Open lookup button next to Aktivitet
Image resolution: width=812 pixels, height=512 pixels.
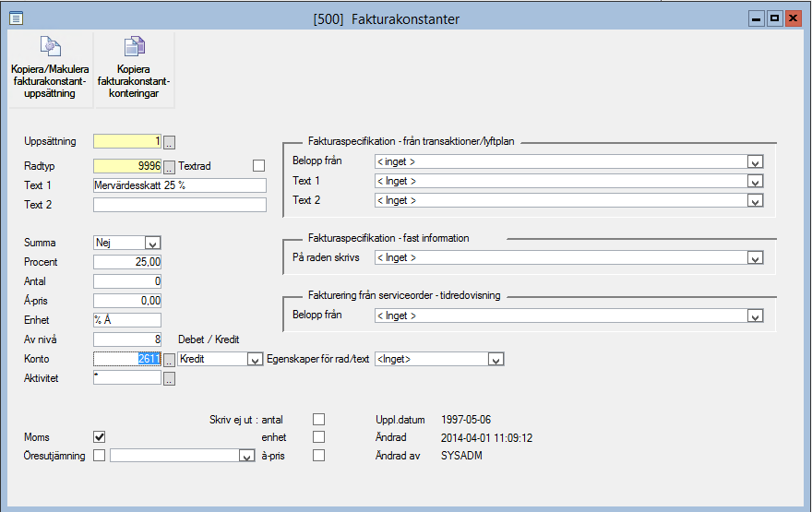point(170,379)
